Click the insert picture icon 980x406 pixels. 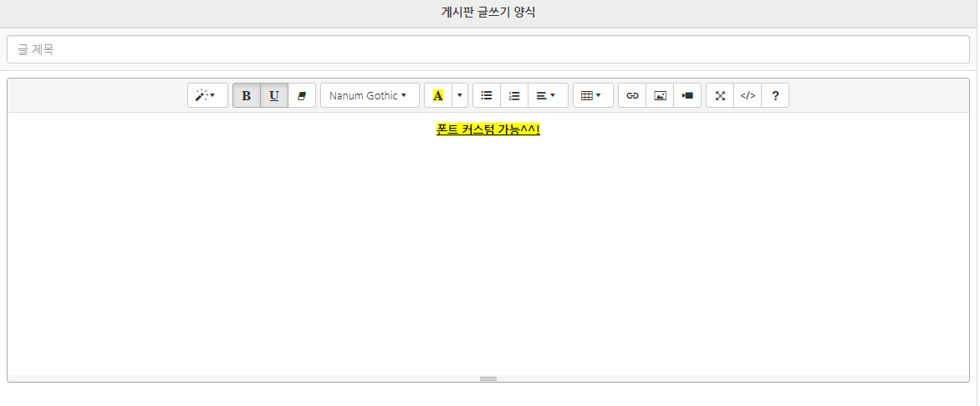660,95
